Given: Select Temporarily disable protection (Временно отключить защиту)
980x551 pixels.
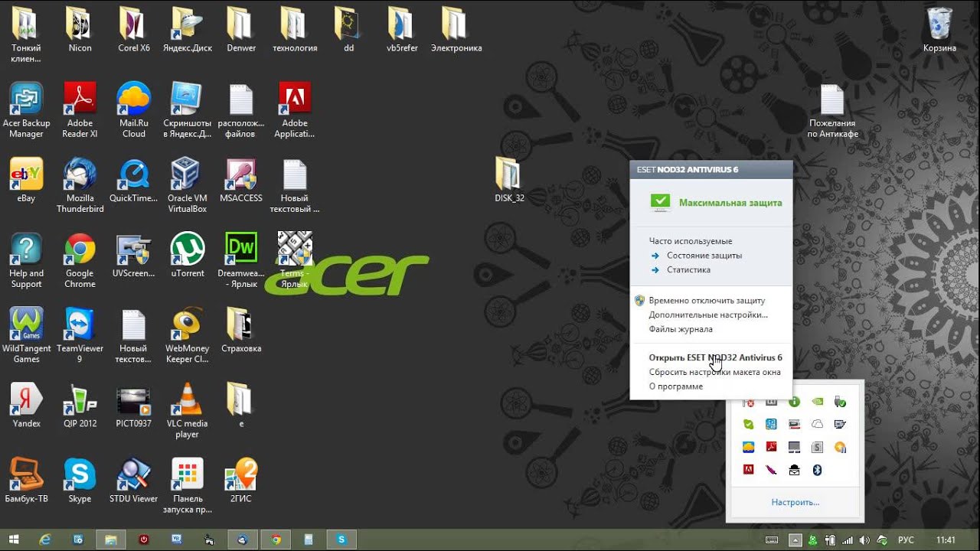Looking at the screenshot, I should point(707,301).
